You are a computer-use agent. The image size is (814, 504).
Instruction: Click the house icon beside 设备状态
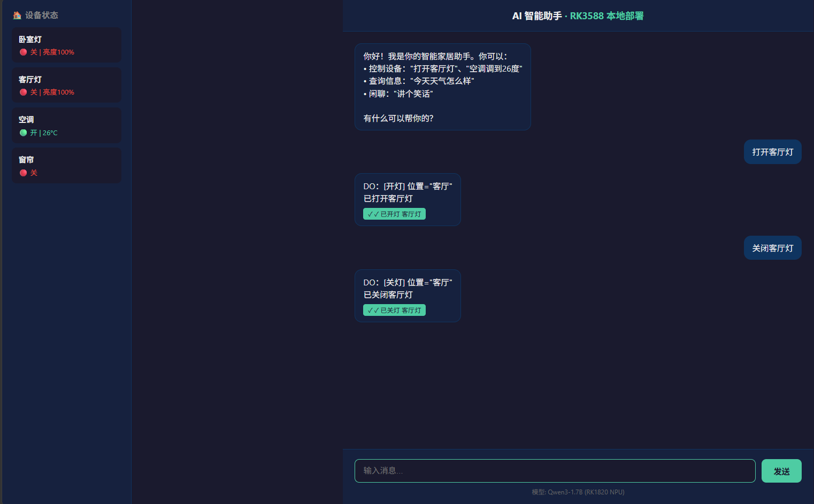17,15
